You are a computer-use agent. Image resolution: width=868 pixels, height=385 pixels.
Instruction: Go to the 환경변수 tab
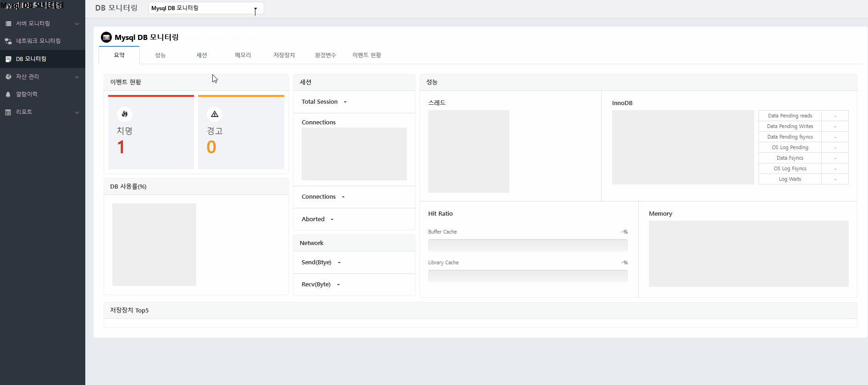point(326,55)
